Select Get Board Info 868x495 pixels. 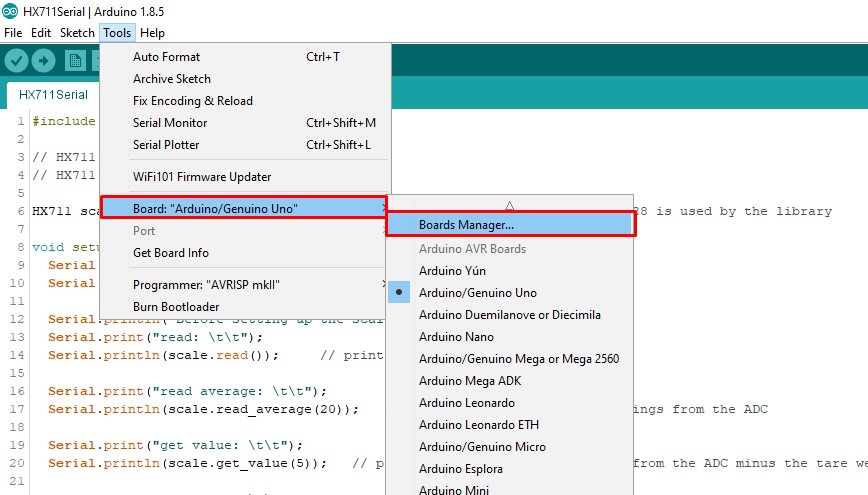245,253
